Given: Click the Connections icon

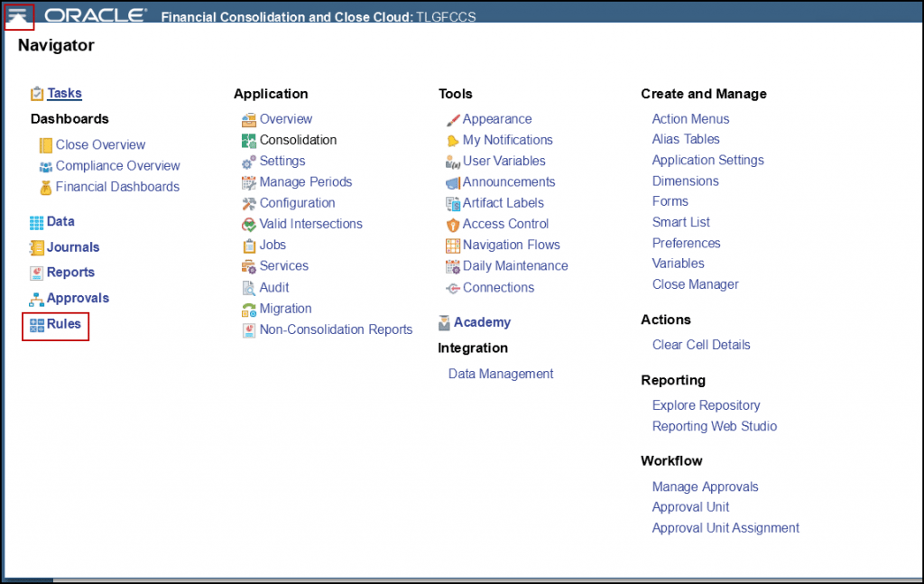Looking at the screenshot, I should (x=453, y=288).
